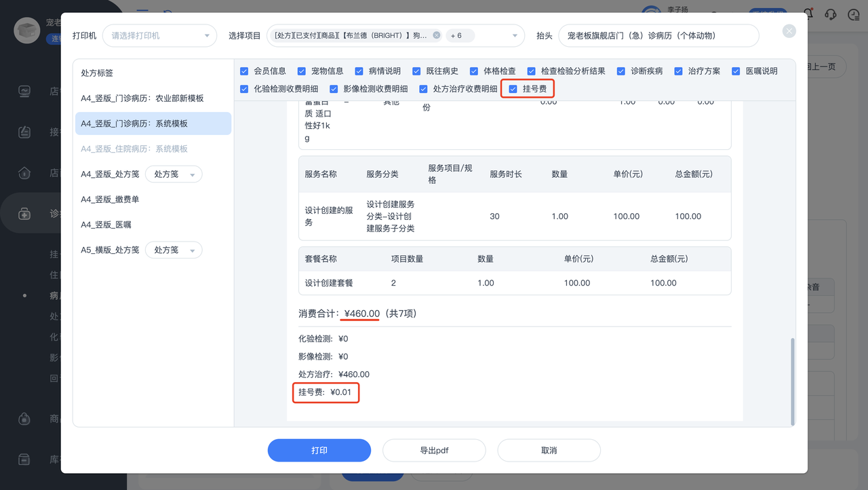Screen dimensions: 868x490
Task: Open the notification bell icon
Action: coord(808,14)
